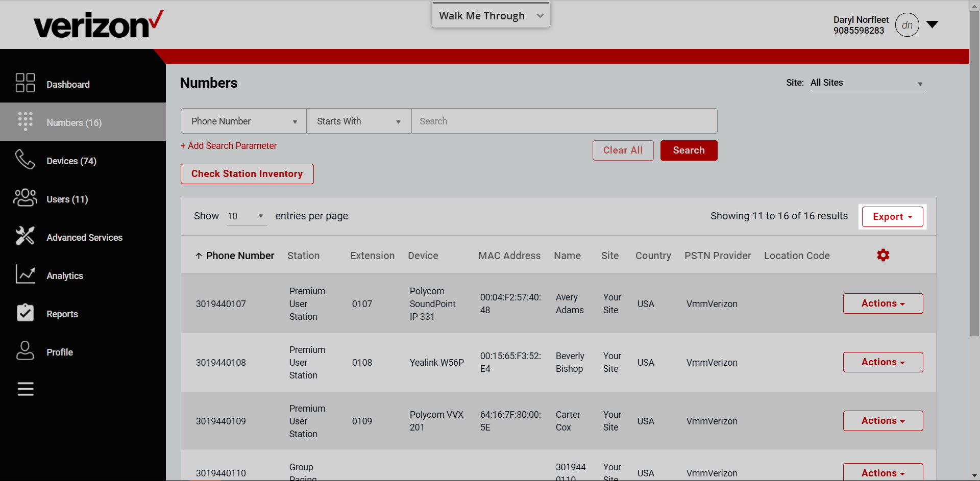The width and height of the screenshot is (980, 481).
Task: Open Advanced Services menu item
Action: pos(83,236)
